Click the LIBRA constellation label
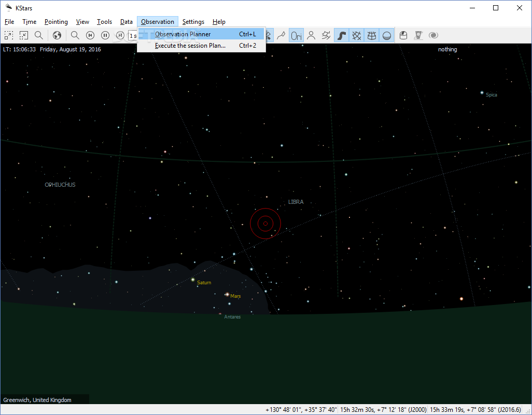Screen dimensions: 532x415 point(296,202)
